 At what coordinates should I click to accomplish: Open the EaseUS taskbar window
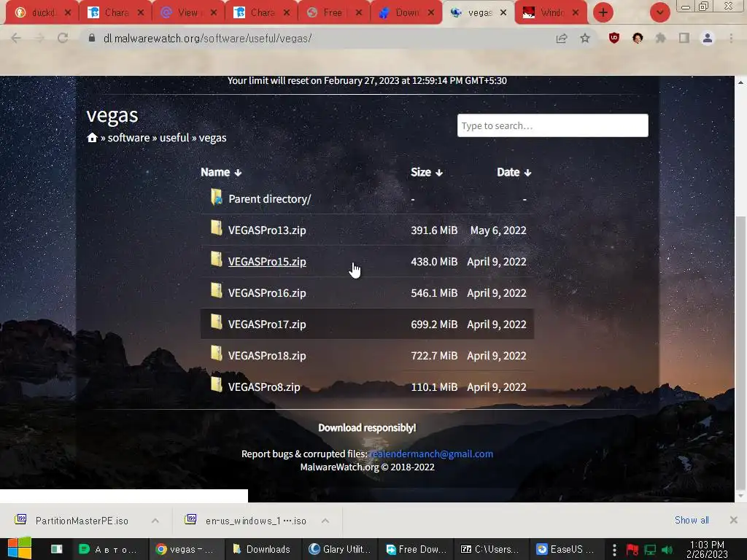click(x=567, y=549)
